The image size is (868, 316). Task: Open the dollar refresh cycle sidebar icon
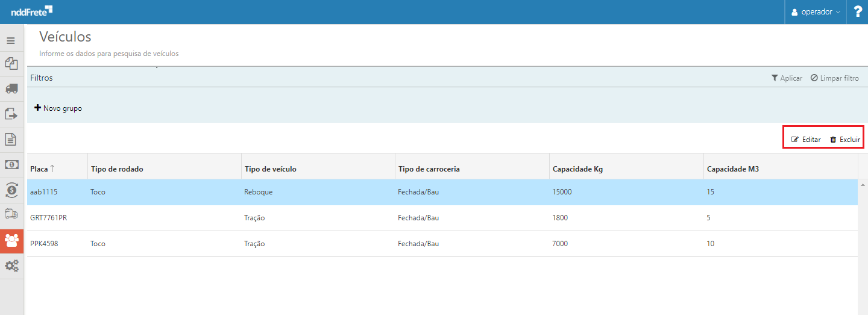point(11,190)
